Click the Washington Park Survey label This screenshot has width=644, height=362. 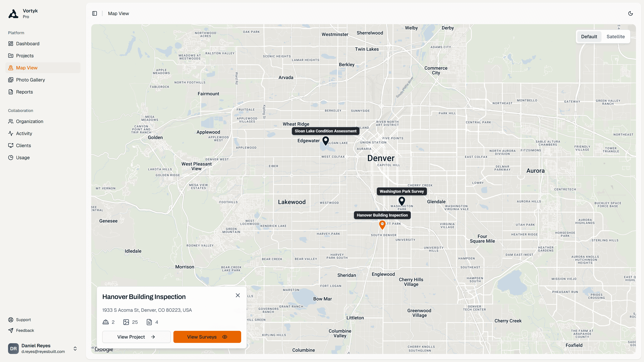point(402,191)
